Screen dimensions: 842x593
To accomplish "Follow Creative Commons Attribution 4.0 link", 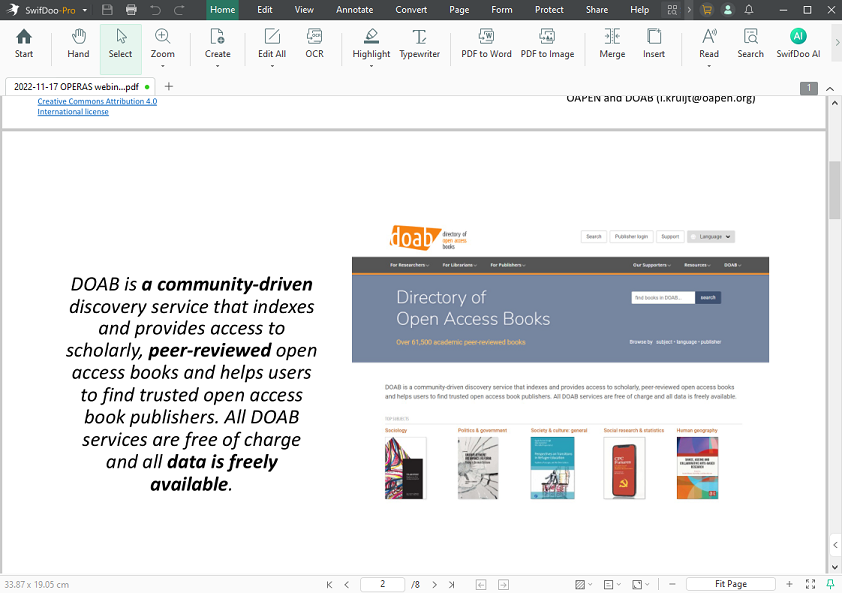I will (97, 101).
